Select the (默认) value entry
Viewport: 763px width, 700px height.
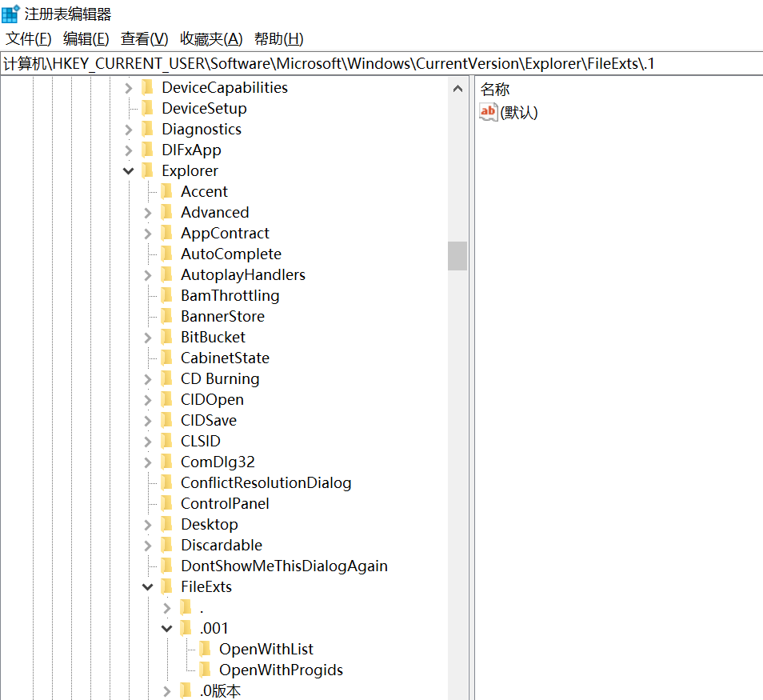[519, 113]
